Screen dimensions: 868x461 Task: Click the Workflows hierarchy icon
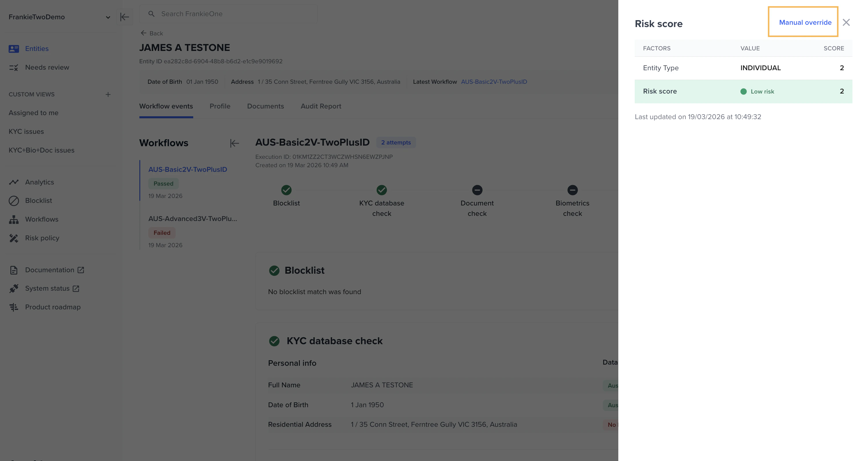(x=14, y=220)
